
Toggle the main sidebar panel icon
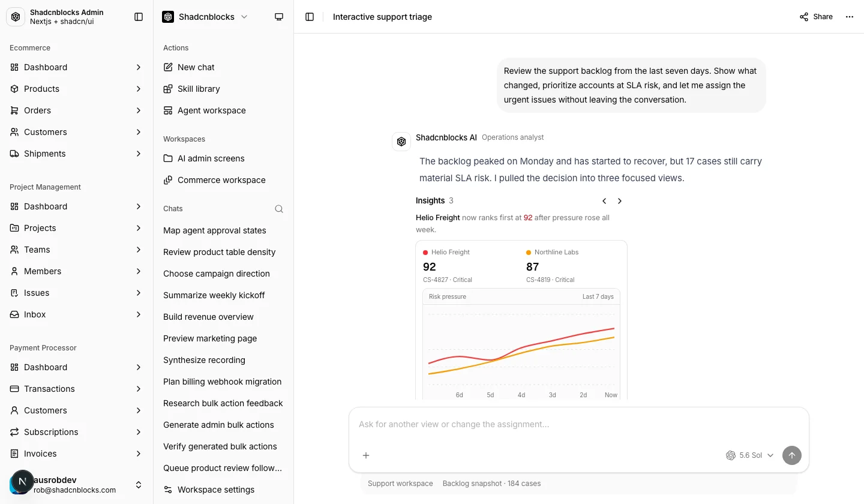139,17
